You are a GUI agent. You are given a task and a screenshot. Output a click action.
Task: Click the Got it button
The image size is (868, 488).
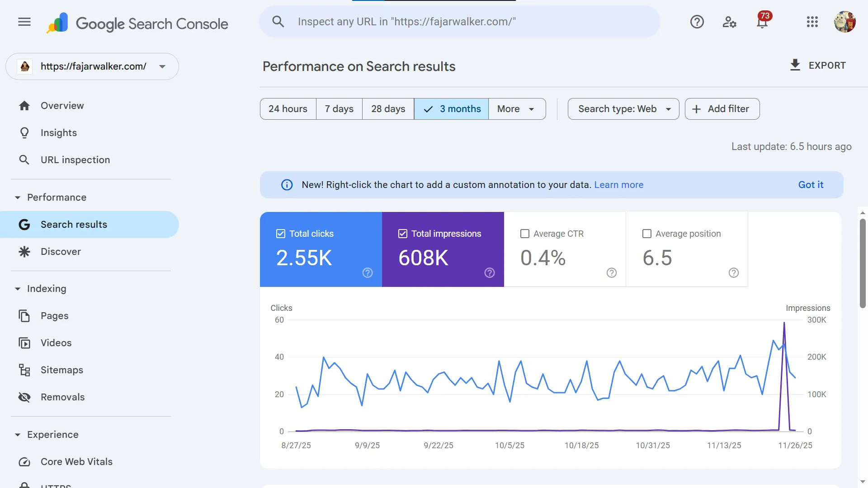click(810, 185)
